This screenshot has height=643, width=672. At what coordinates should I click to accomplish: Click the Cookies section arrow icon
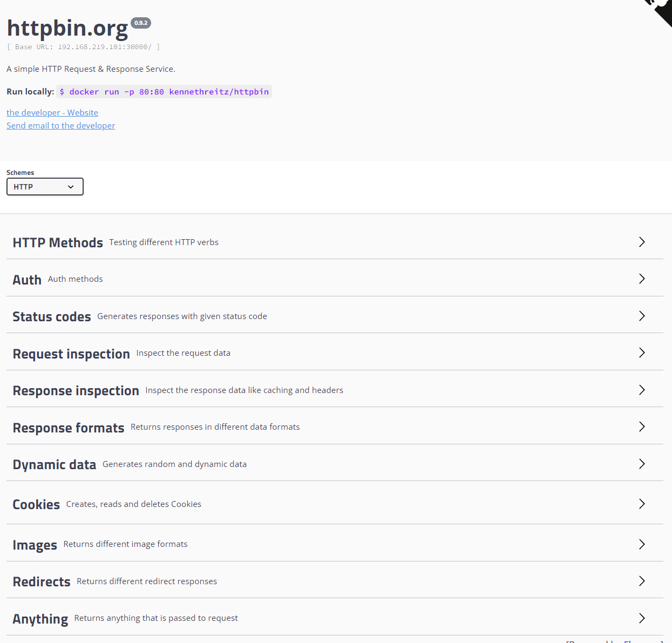pyautogui.click(x=642, y=504)
